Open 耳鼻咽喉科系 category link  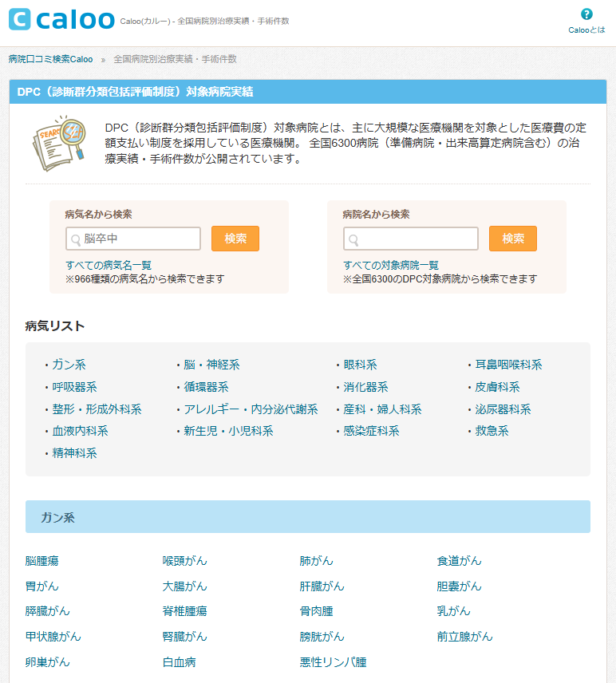[508, 365]
